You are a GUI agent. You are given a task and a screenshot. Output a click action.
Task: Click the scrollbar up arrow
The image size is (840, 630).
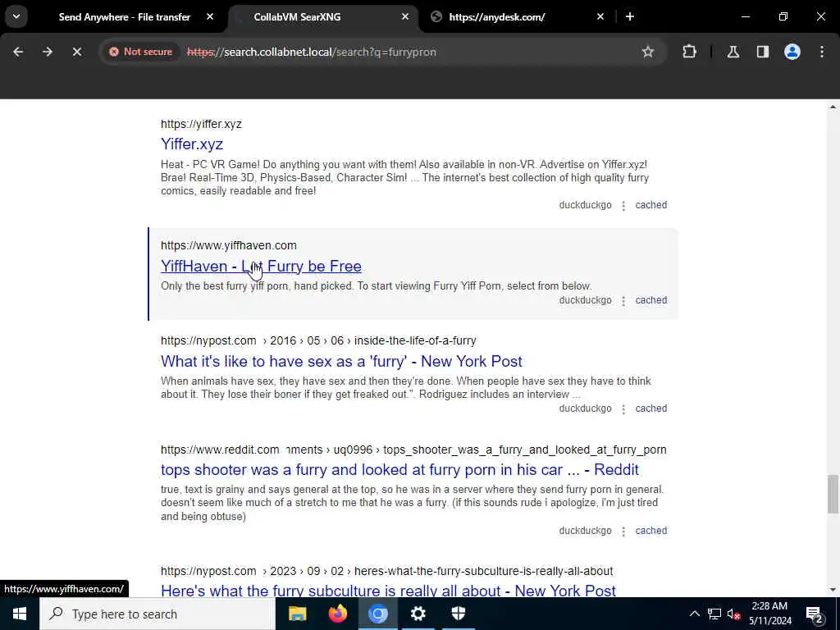click(833, 107)
